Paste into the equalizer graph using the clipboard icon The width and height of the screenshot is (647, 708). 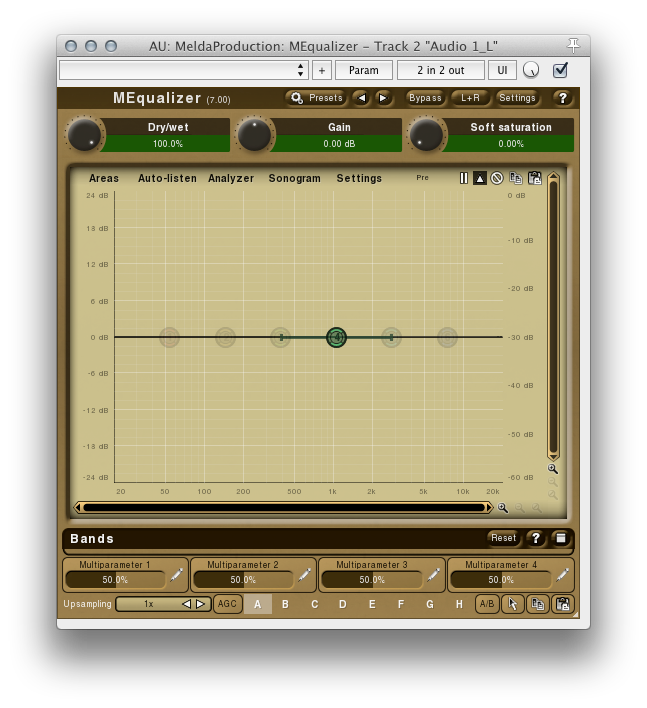535,178
